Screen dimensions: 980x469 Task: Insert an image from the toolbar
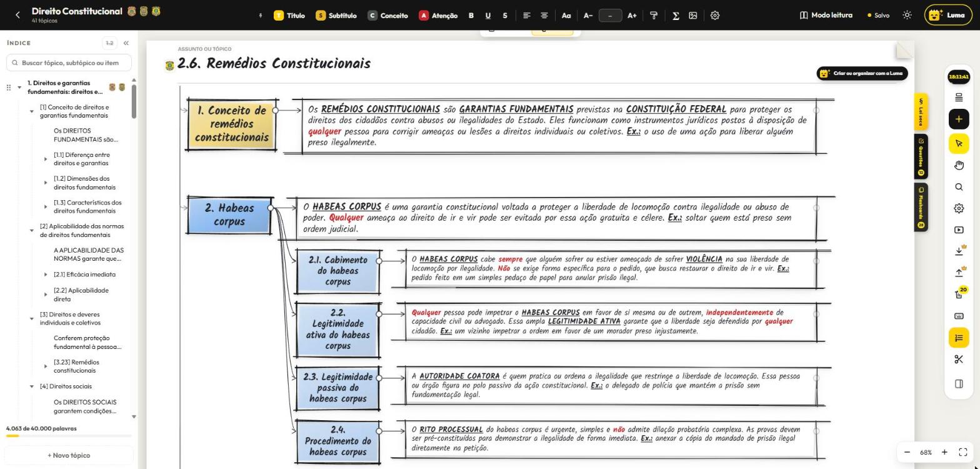pyautogui.click(x=693, y=16)
